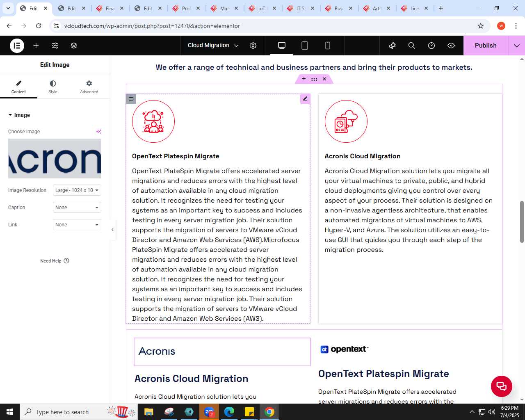This screenshot has height=420, width=525.
Task: Select the Acronis Cloud Migration circular icon
Action: (x=346, y=121)
